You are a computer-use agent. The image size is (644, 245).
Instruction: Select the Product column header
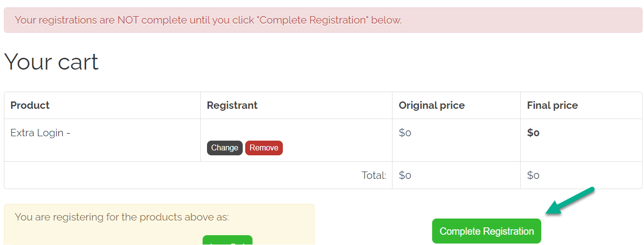pyautogui.click(x=30, y=105)
